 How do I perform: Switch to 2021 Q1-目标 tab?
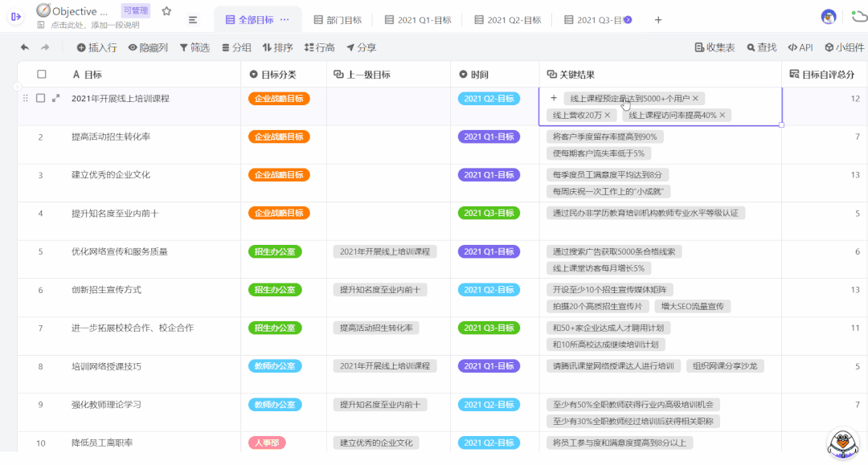[418, 20]
